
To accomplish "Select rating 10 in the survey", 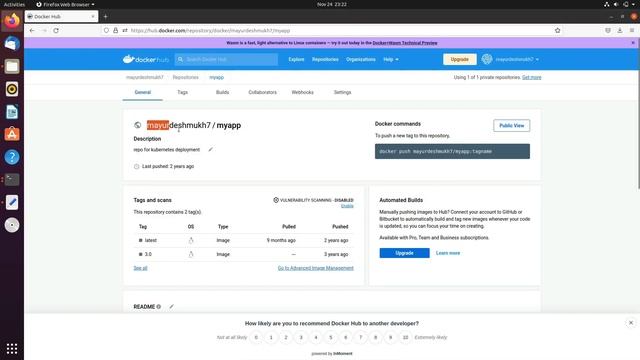I will pos(405,338).
